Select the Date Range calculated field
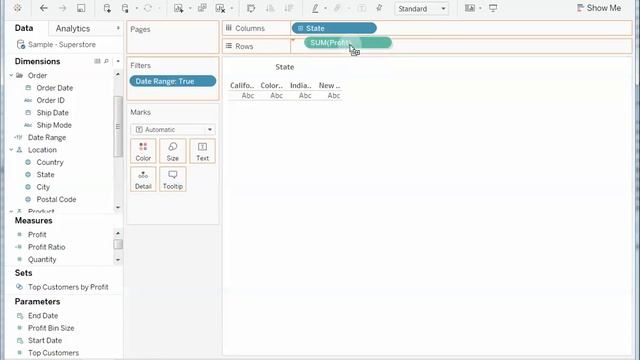Screen dimensions: 640x360 click(x=47, y=138)
